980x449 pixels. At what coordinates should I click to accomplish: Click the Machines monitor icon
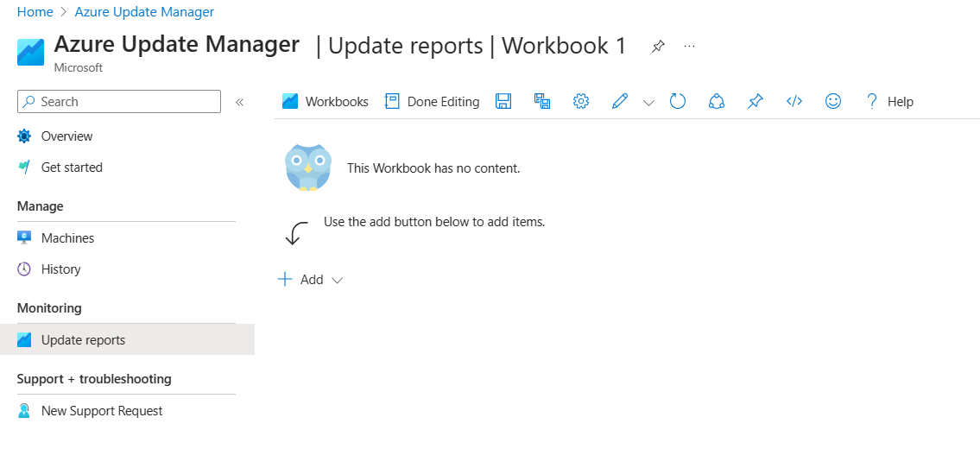coord(24,237)
